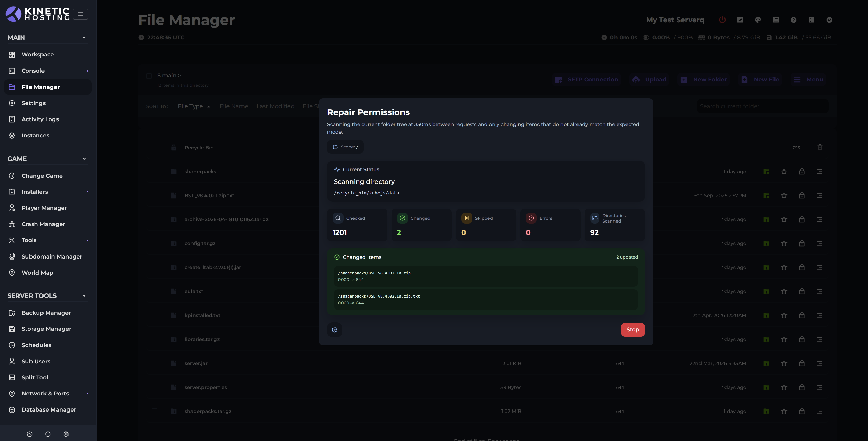Select the server.properties row checkbox
Screen dimensions: 868x441
[x=154, y=387]
